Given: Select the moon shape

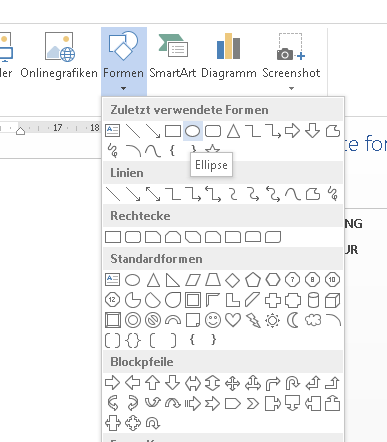Looking at the screenshot, I should click(293, 320).
